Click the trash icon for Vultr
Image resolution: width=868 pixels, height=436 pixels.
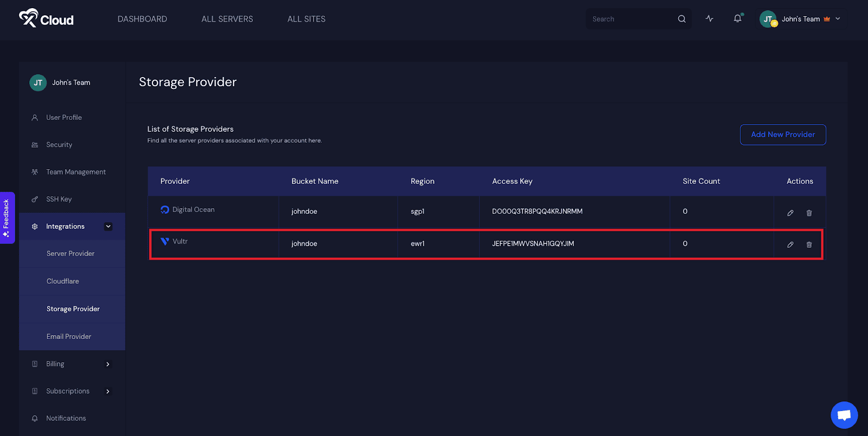coord(809,245)
